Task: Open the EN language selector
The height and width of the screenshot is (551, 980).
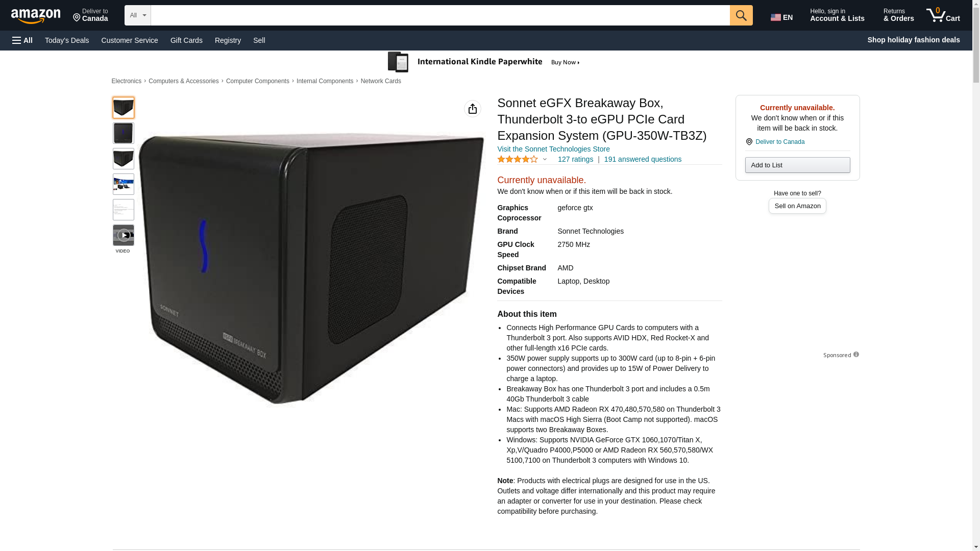Action: tap(782, 17)
